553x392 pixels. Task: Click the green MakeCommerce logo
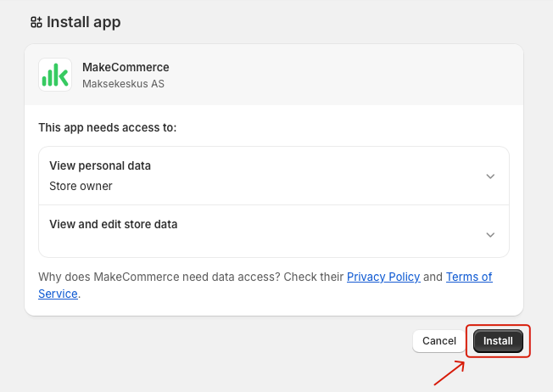[55, 75]
